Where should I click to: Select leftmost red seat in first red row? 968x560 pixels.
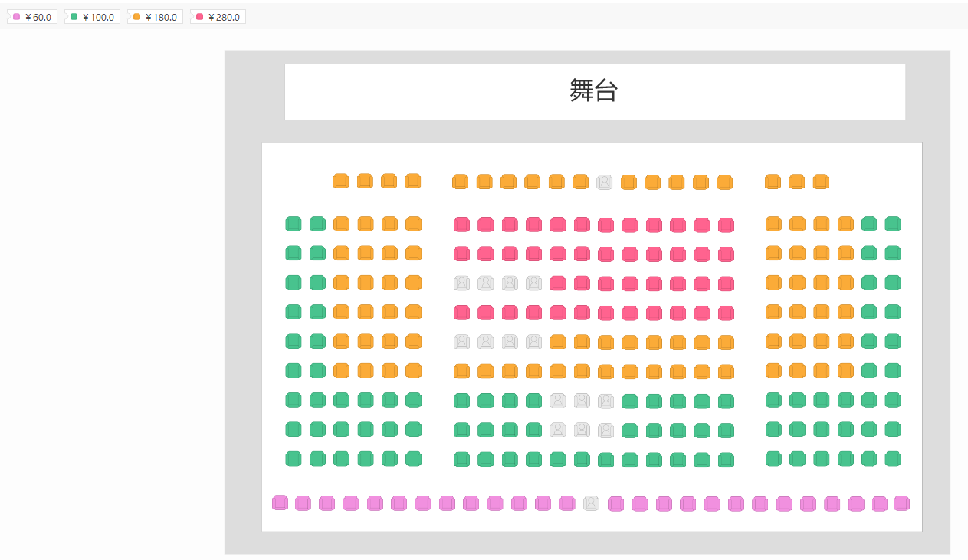[461, 224]
